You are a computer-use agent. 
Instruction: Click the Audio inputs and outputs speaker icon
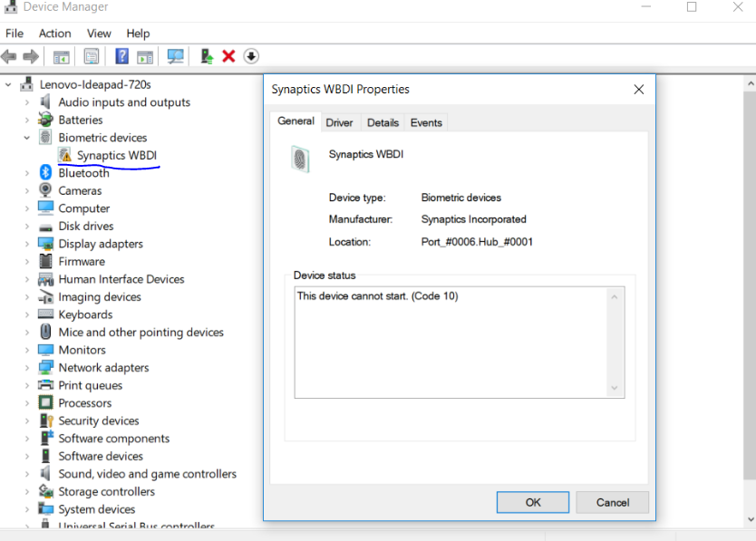[x=45, y=101]
